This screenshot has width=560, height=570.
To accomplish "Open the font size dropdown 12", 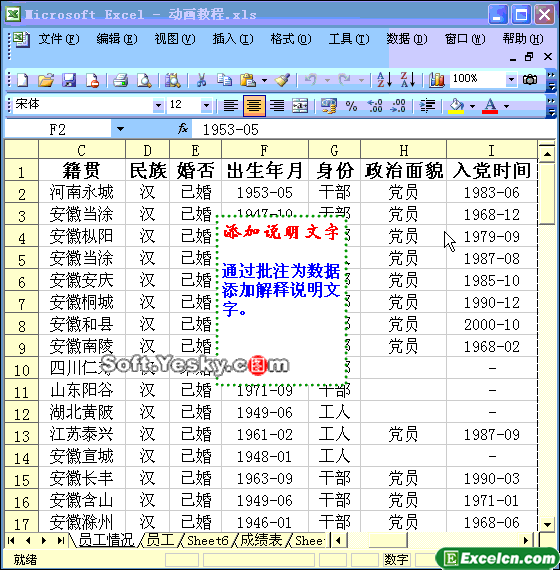I will point(206,105).
